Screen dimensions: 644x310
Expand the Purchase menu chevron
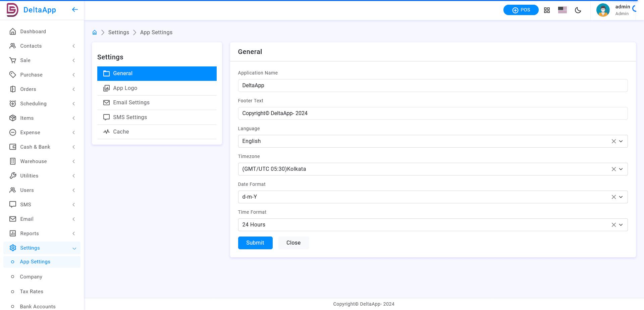(x=74, y=75)
